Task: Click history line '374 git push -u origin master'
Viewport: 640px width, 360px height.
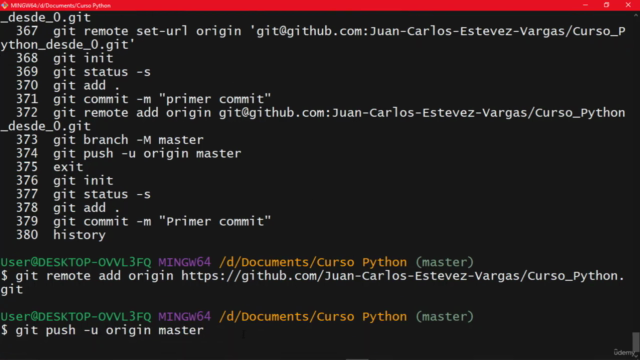Action: click(x=129, y=153)
